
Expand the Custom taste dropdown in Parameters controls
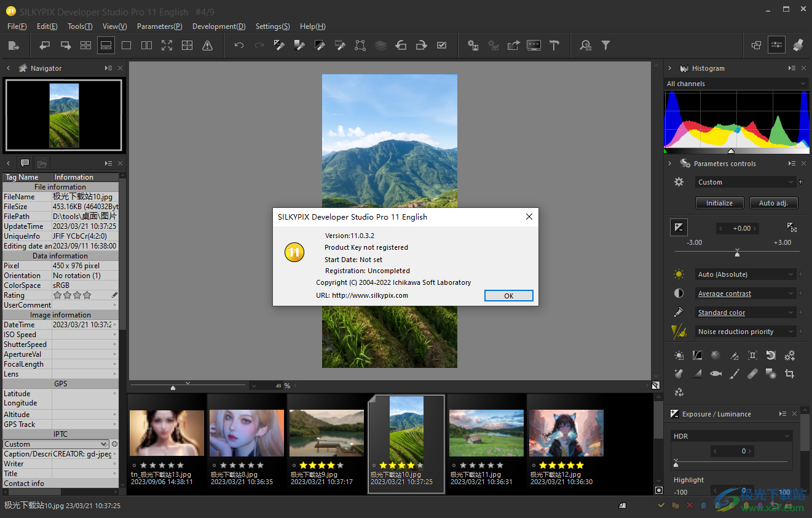click(746, 181)
